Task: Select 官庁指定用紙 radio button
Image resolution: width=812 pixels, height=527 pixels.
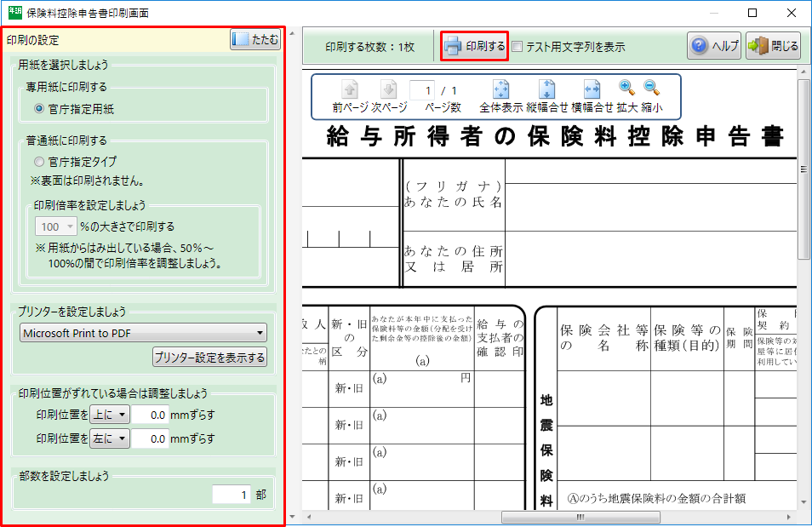Action: click(39, 109)
